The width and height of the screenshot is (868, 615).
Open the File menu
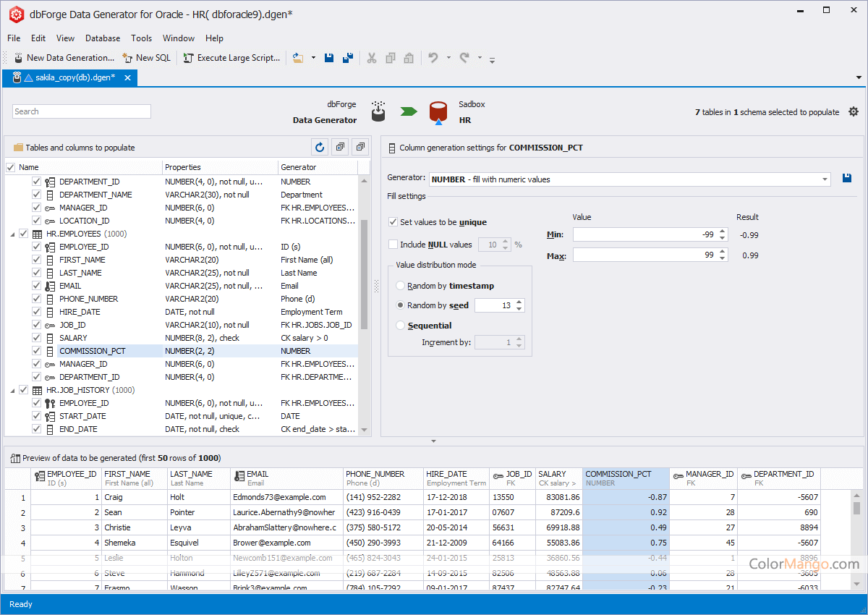coord(14,38)
